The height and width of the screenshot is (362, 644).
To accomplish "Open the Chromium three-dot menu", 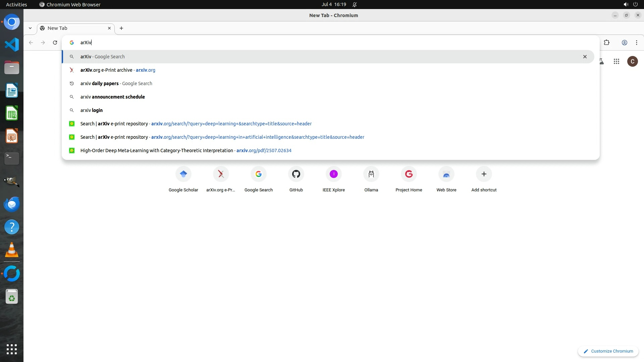I will (636, 43).
